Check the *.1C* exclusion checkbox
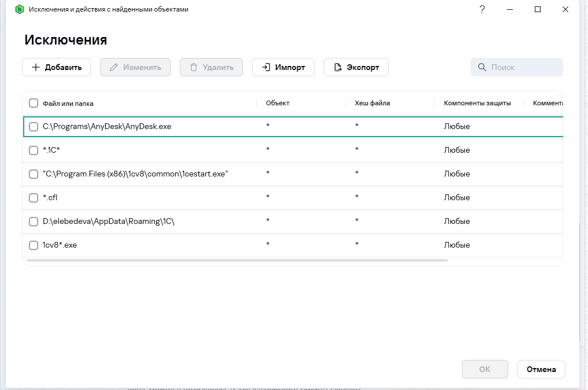 [34, 150]
